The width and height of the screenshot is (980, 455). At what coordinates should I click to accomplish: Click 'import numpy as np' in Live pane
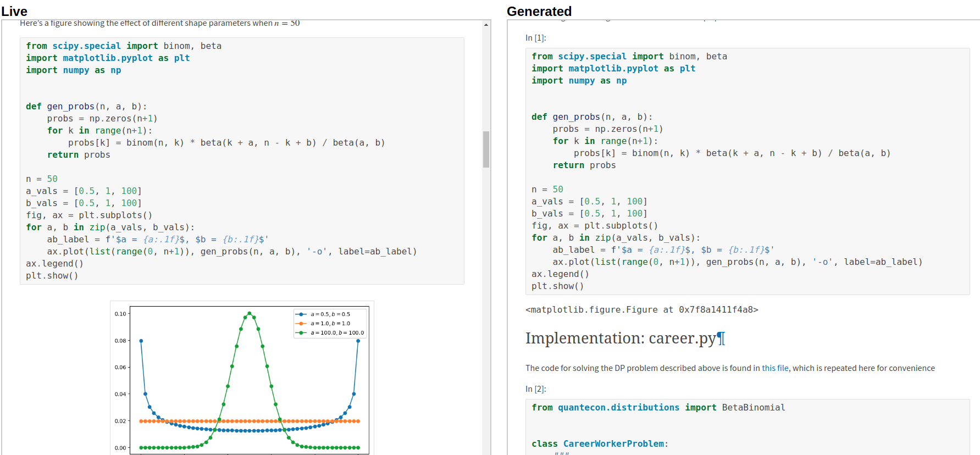pos(74,70)
